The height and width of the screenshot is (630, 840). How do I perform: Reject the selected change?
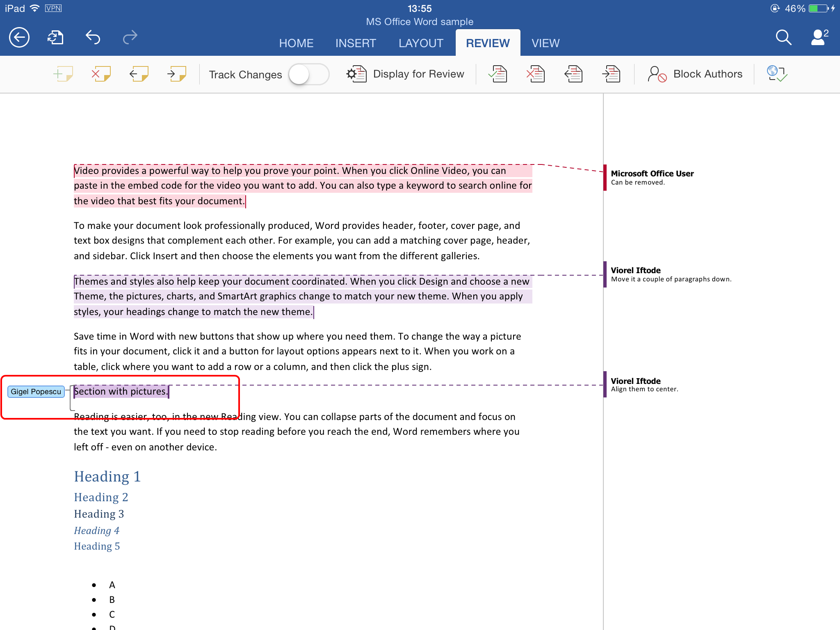pos(535,74)
